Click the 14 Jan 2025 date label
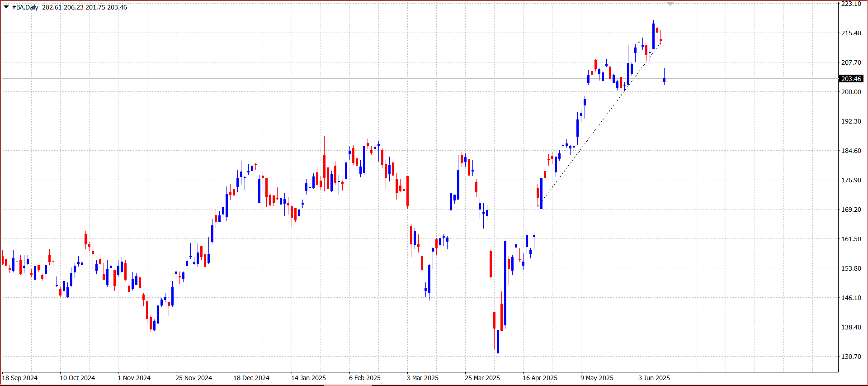 point(308,378)
